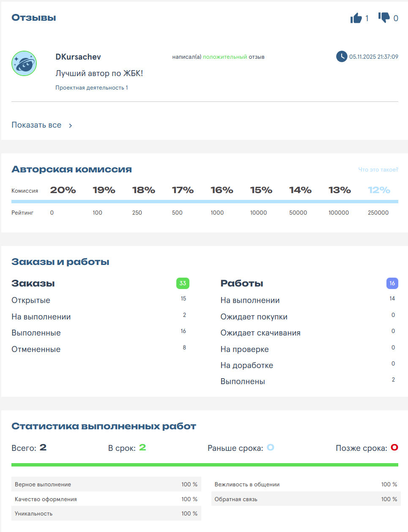Open the 'Показать все' reviews link
The image size is (408, 532).
[36, 125]
